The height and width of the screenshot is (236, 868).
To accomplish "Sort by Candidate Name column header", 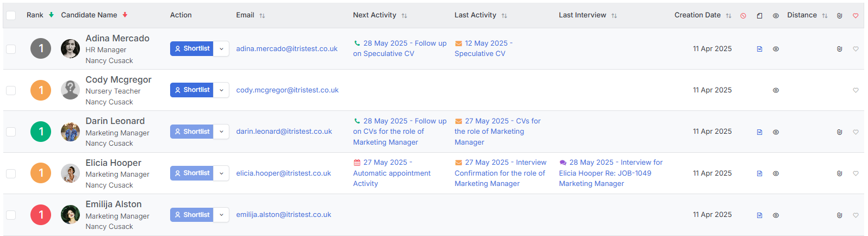I will pyautogui.click(x=89, y=15).
